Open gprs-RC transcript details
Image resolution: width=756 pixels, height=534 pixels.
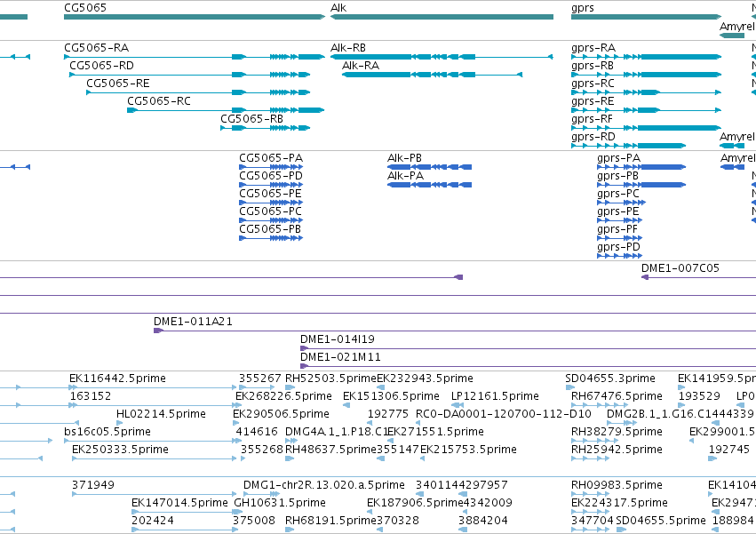[593, 84]
